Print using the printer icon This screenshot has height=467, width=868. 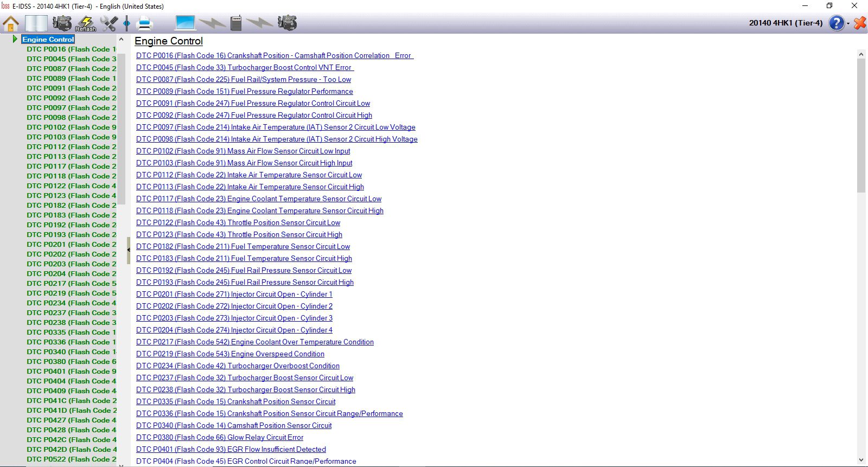pos(145,23)
